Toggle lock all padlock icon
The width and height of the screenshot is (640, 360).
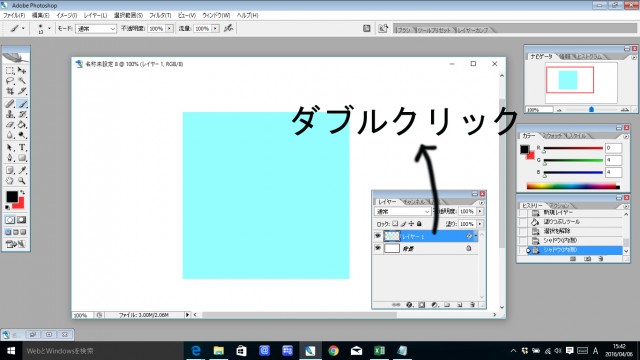[x=419, y=224]
